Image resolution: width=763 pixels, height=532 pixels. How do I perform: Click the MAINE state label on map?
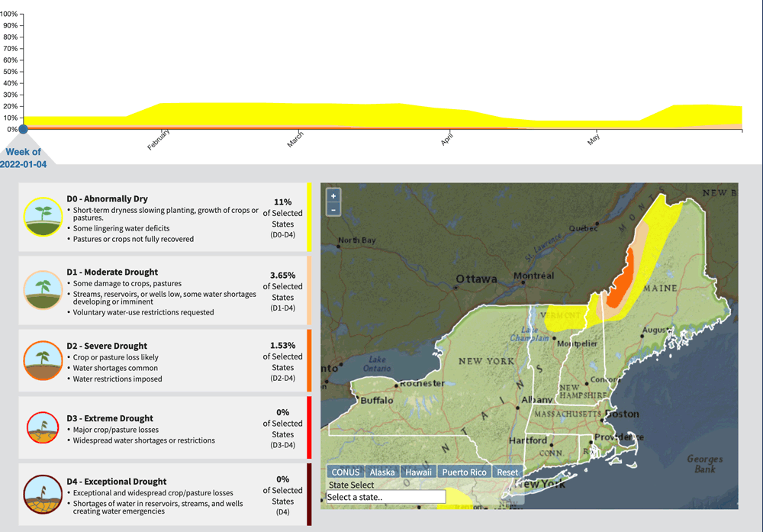tap(660, 288)
